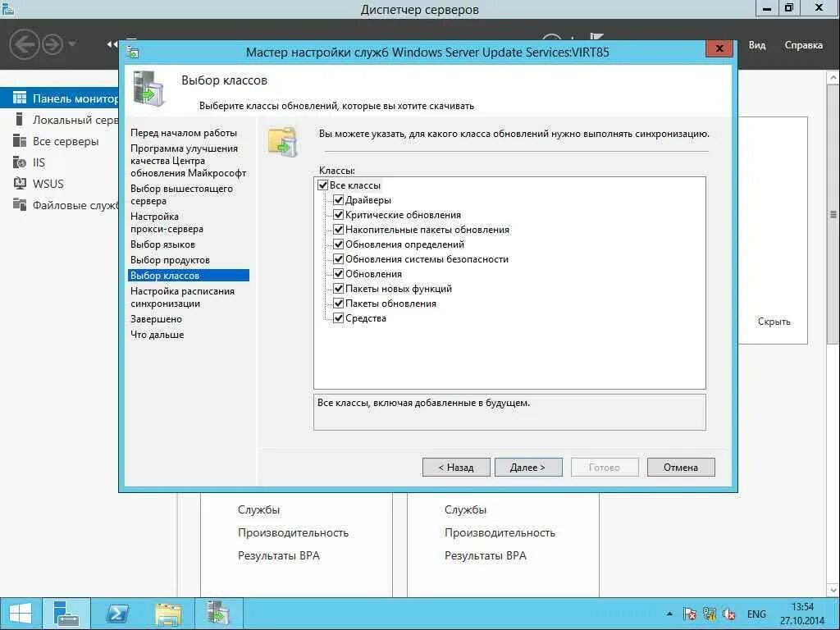Launch PowerShell from the taskbar
This screenshot has height=630, width=840.
point(117,614)
